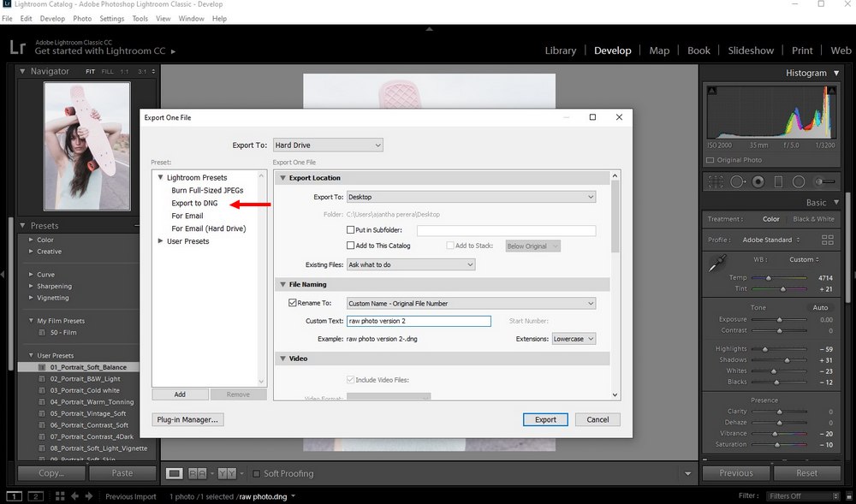856x504 pixels.
Task: Select main window display button 1
Action: tap(14, 496)
